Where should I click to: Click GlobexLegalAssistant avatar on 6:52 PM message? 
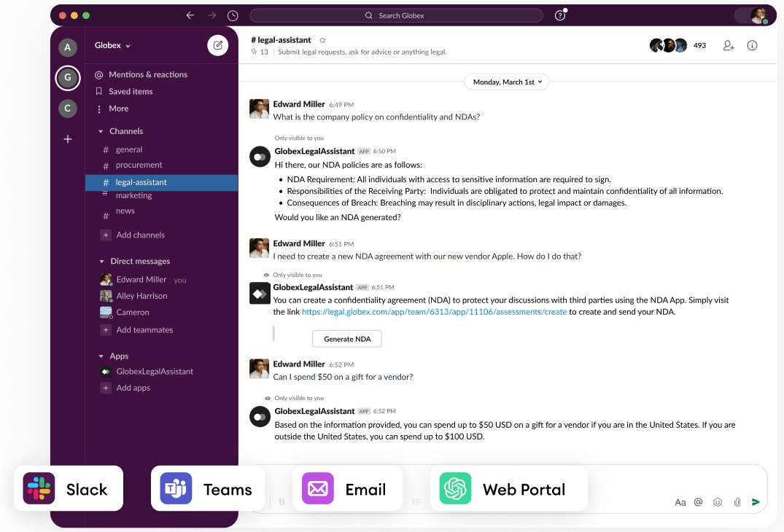(260, 417)
